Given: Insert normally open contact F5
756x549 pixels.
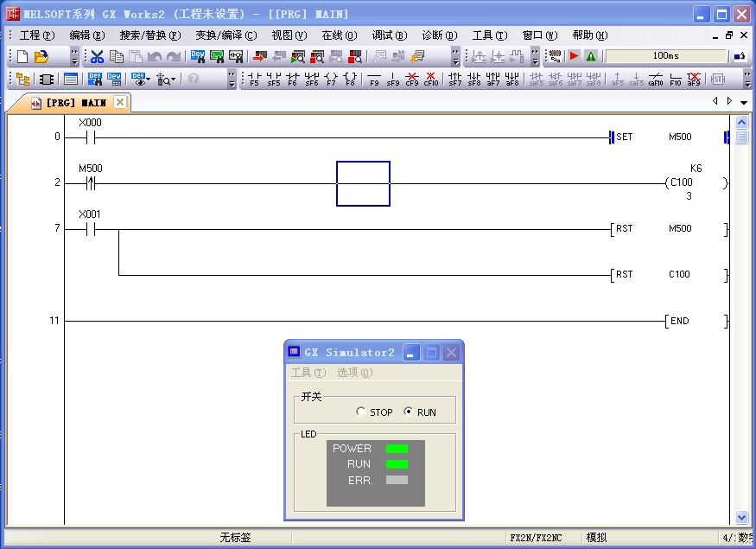Looking at the screenshot, I should tap(254, 79).
